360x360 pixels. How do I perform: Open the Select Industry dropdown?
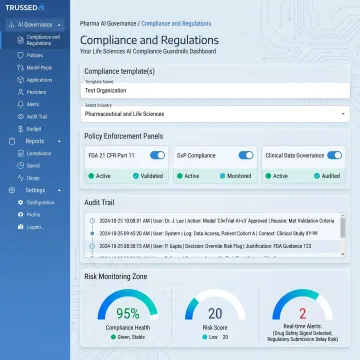pos(215,114)
